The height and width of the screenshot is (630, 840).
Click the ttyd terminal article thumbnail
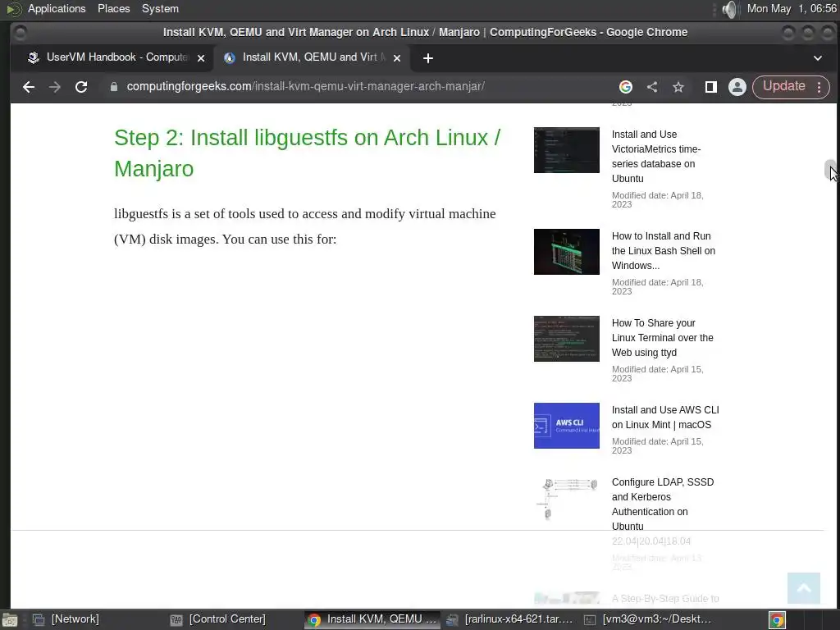point(566,339)
